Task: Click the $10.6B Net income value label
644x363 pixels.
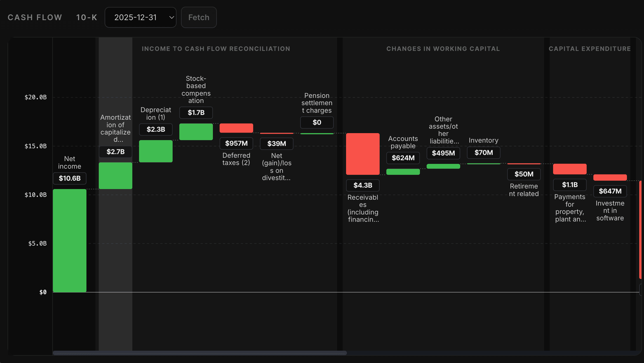Action: (x=69, y=178)
